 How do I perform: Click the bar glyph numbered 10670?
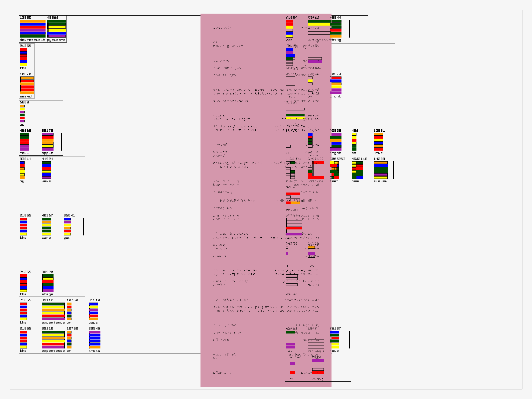click(x=27, y=85)
